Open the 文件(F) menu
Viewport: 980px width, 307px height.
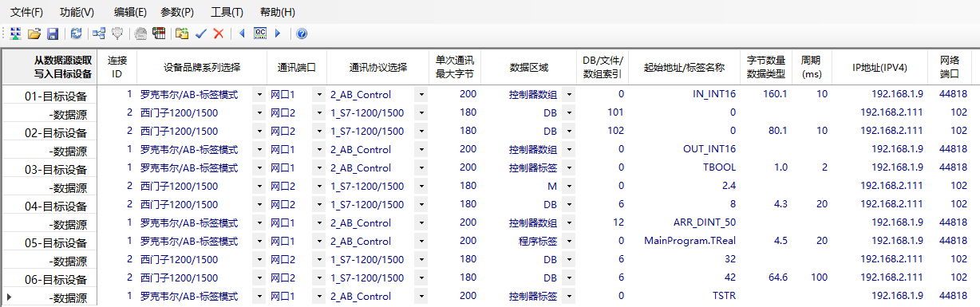(x=26, y=12)
